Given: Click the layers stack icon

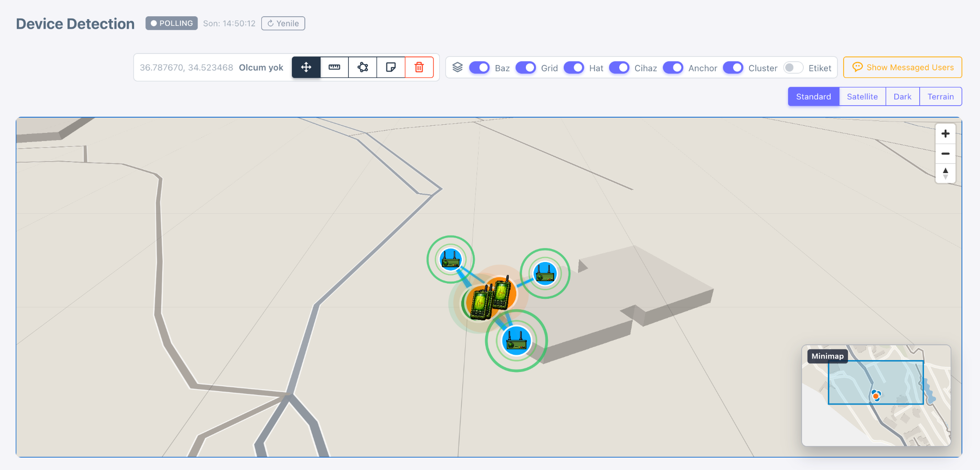Looking at the screenshot, I should (457, 67).
